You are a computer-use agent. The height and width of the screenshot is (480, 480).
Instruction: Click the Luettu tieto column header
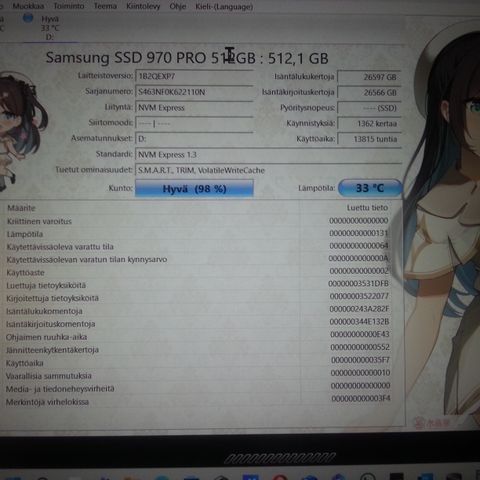pos(367,208)
